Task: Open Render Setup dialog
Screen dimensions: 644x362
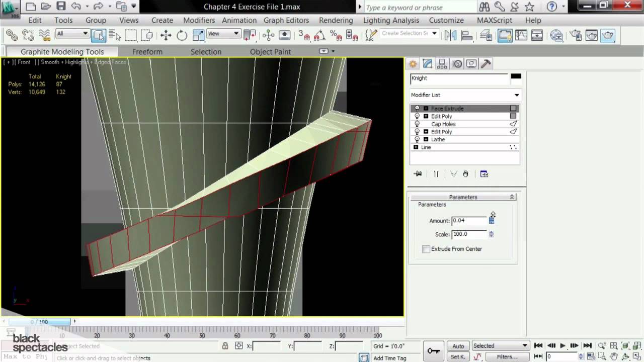Action: (x=576, y=35)
